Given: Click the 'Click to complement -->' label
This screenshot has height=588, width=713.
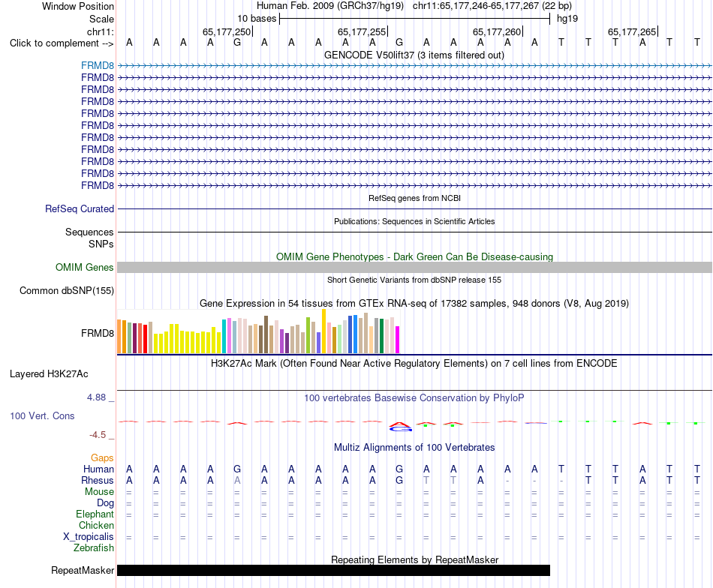Looking at the screenshot, I should [62, 43].
